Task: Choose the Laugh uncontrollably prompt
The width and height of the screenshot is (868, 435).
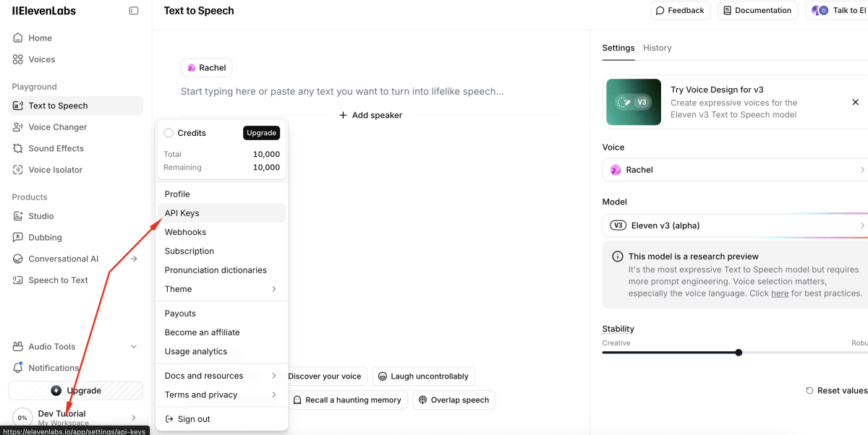Action: click(424, 376)
